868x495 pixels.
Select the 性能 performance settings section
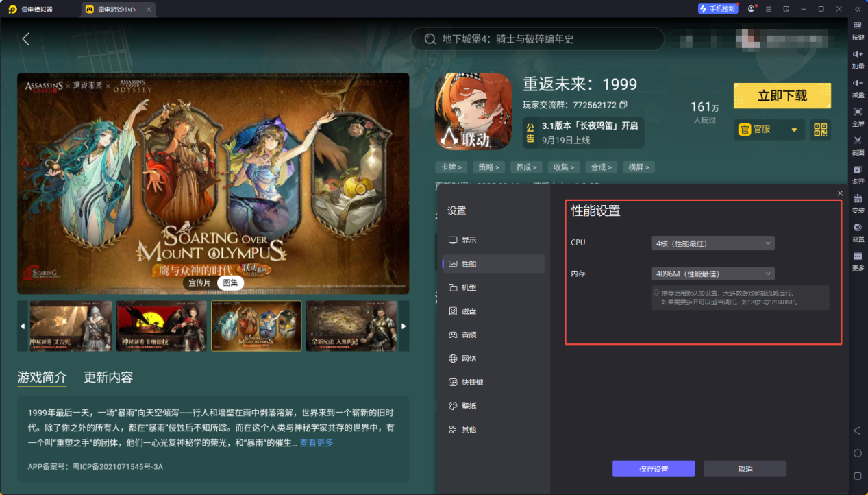[x=493, y=264]
